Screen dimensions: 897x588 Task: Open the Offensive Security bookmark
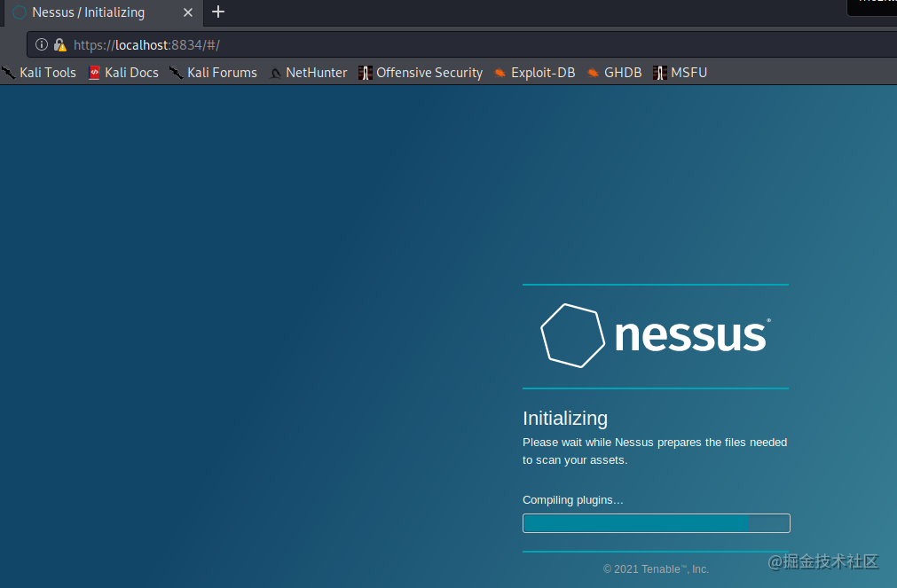pyautogui.click(x=421, y=73)
